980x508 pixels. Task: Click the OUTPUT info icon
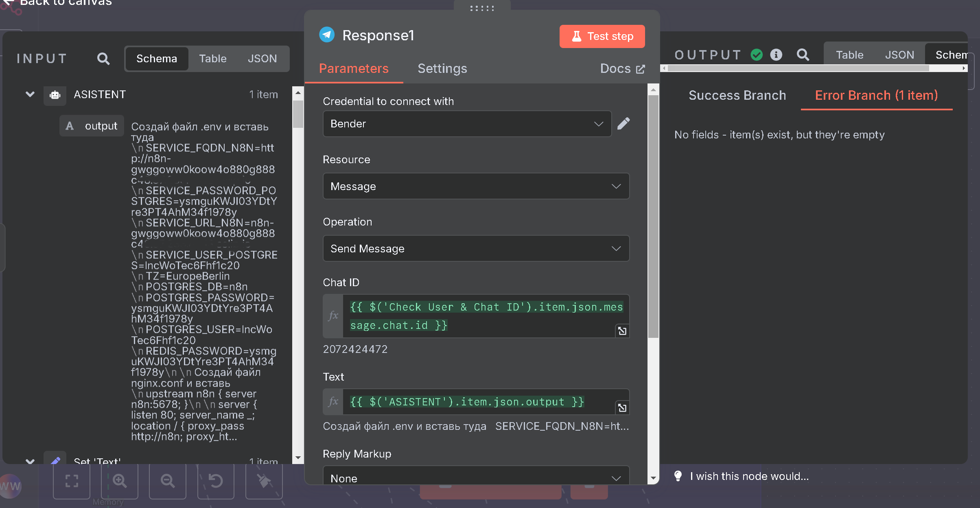click(x=776, y=55)
